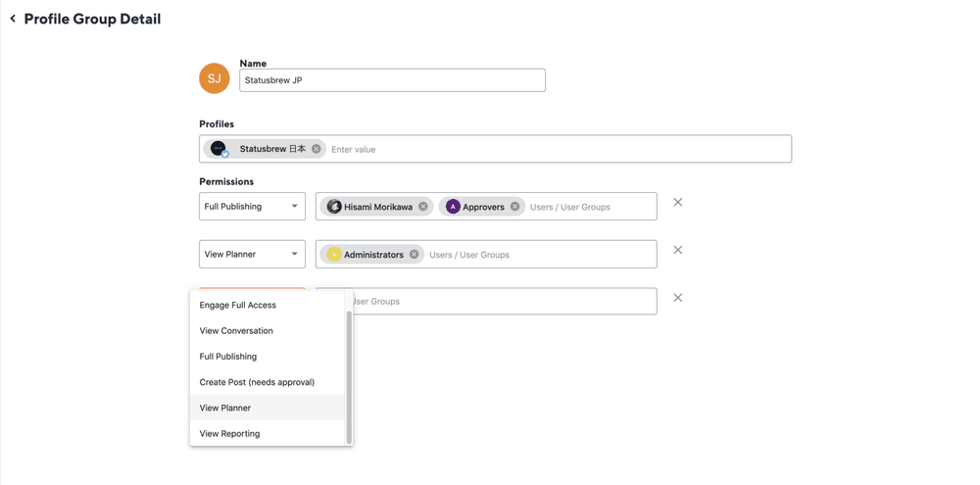Open the View Planner permission dropdown

pyautogui.click(x=252, y=255)
